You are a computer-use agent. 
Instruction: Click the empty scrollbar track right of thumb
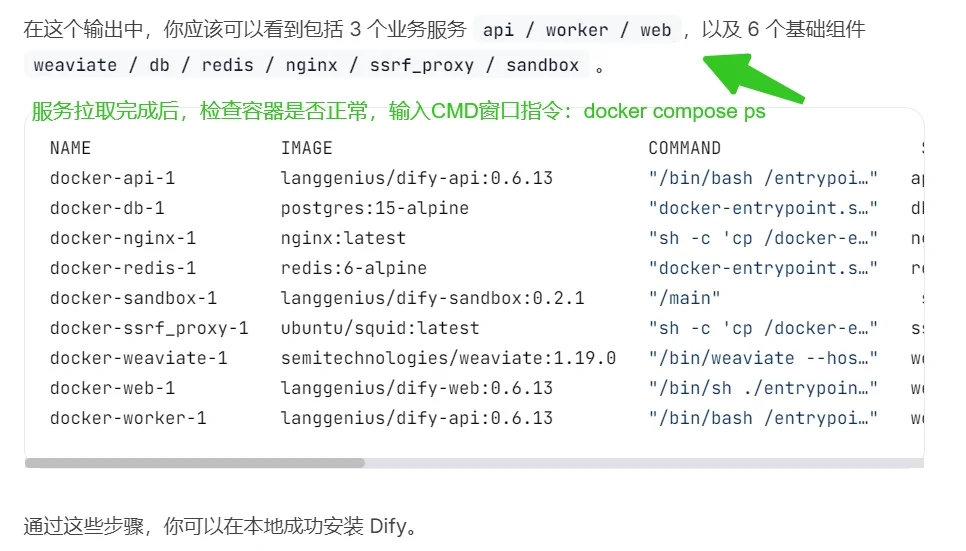click(x=644, y=463)
